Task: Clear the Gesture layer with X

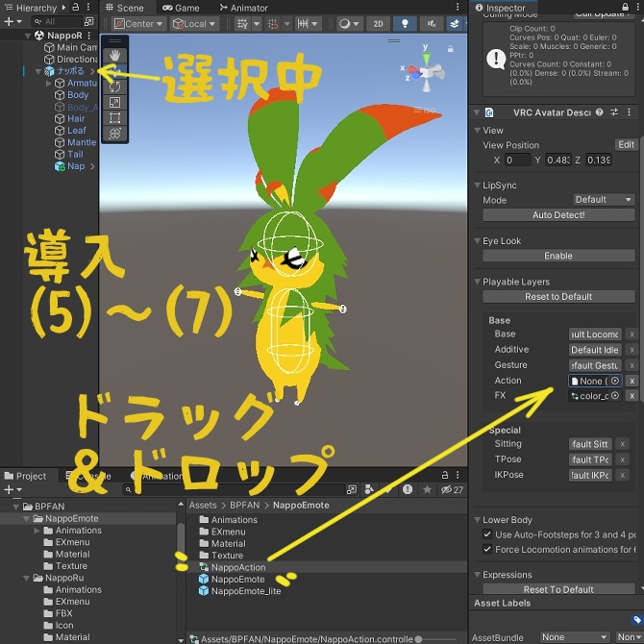Action: click(632, 365)
